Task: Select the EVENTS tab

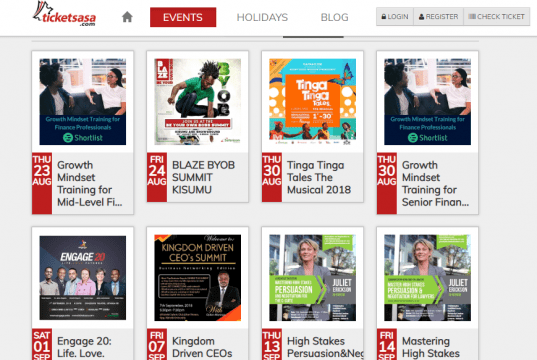Action: [183, 17]
